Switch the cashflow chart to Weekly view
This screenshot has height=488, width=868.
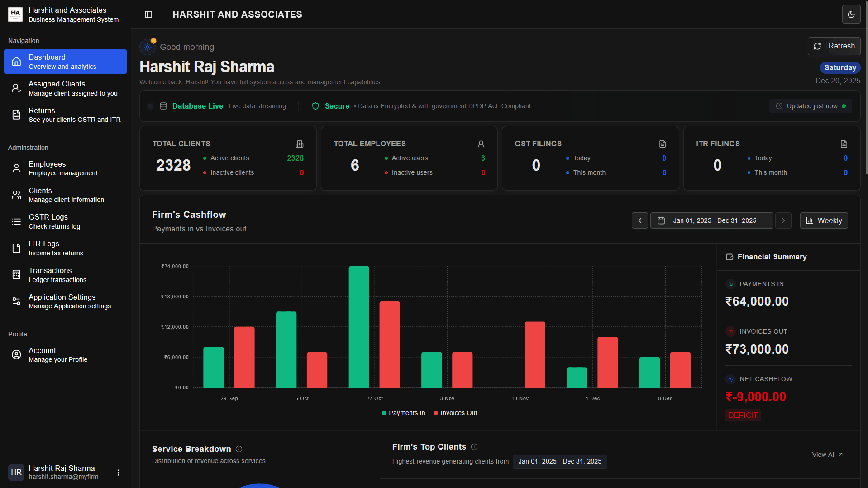tap(824, 220)
